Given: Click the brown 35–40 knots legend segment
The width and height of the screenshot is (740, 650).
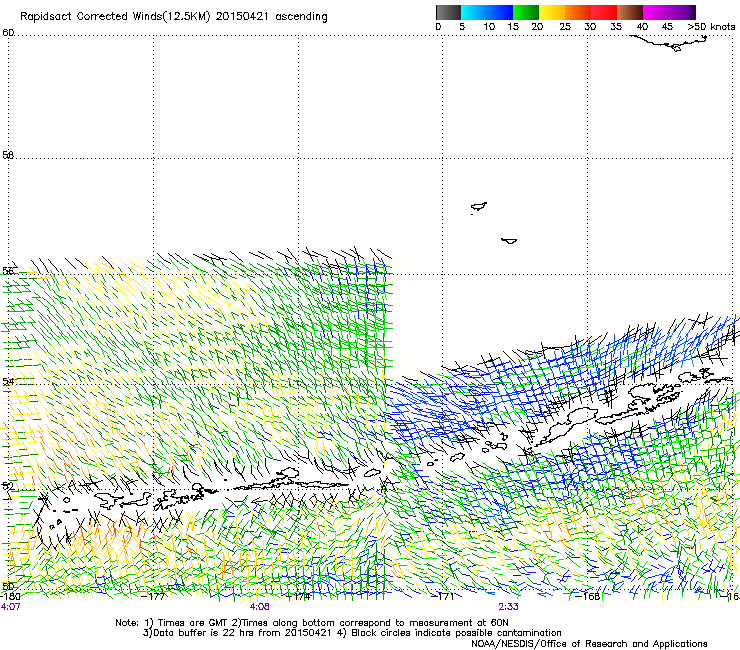Looking at the screenshot, I should tap(630, 12).
